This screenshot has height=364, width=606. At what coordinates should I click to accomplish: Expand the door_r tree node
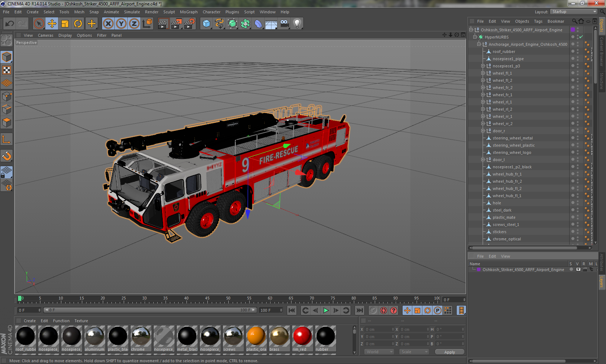(483, 131)
